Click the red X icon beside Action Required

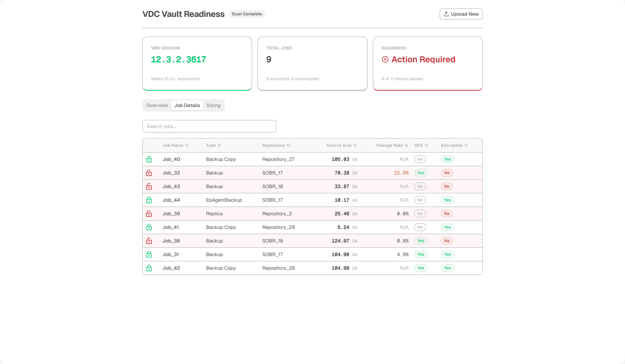pyautogui.click(x=385, y=59)
